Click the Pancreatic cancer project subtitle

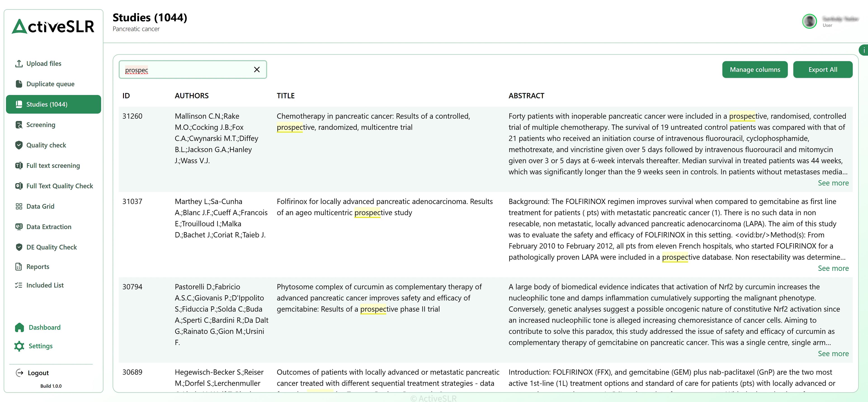(x=136, y=29)
